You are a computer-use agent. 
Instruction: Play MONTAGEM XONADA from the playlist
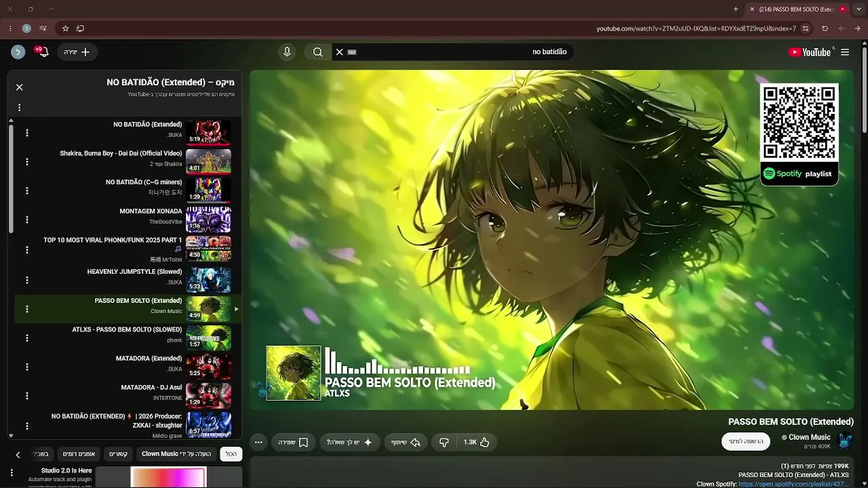point(151,211)
